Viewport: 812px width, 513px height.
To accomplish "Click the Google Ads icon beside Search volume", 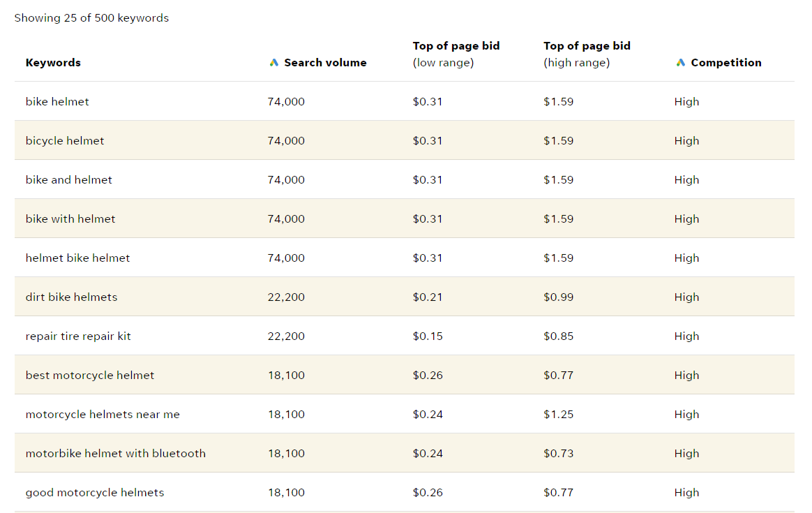I will [x=274, y=63].
